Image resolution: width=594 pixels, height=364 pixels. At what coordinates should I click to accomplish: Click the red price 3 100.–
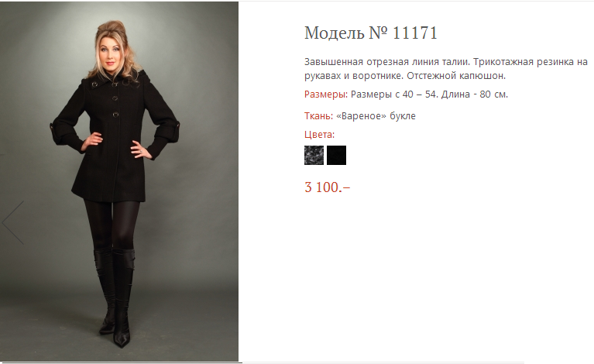pyautogui.click(x=328, y=187)
